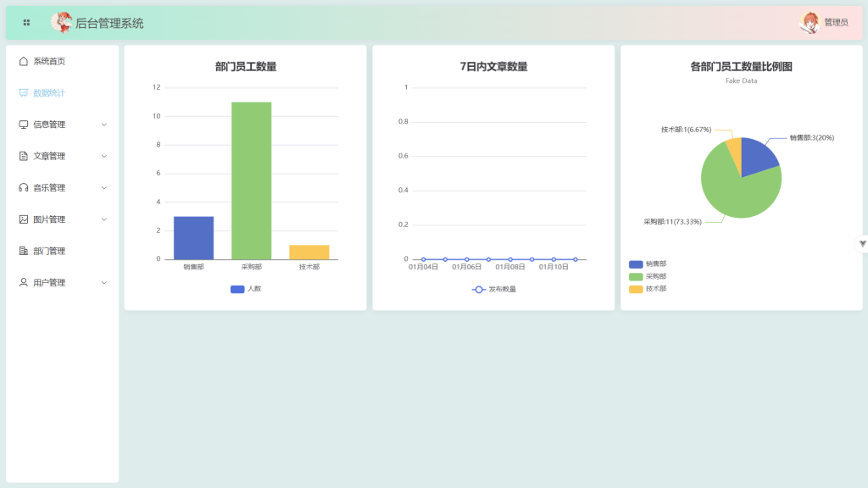Click the 管理员 username label
Viewport: 868px width, 488px height.
(836, 23)
